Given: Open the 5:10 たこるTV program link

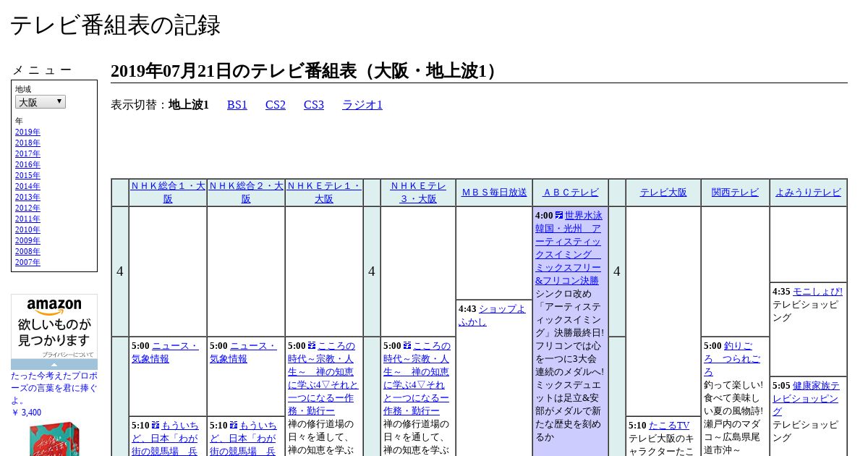Looking at the screenshot, I should tap(669, 426).
